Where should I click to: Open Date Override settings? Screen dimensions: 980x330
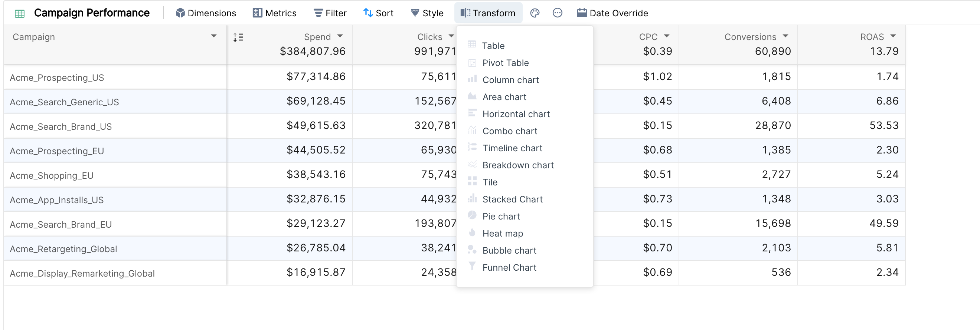click(612, 13)
